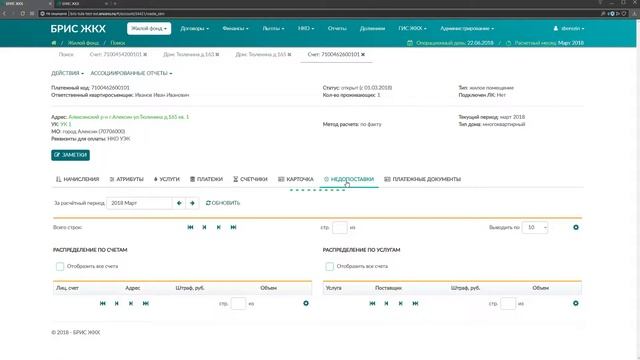
Task: Open settings of accounts distribution table
Action: coord(306,303)
